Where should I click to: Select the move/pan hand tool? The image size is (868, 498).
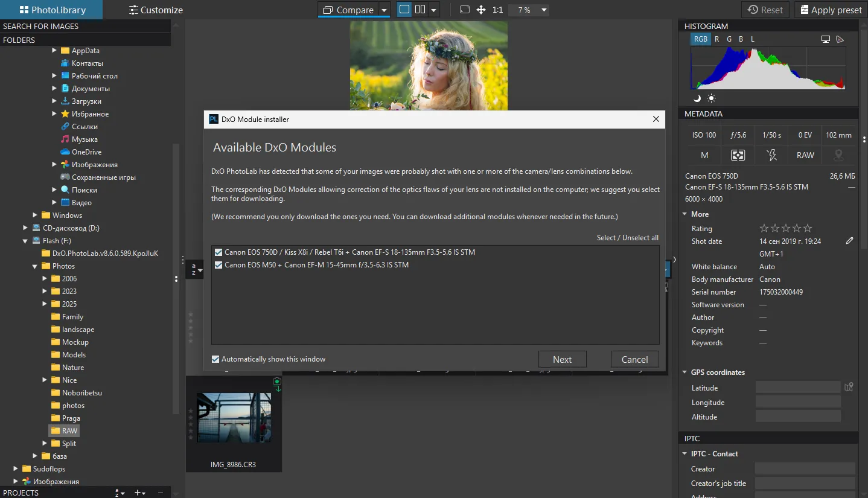point(481,10)
